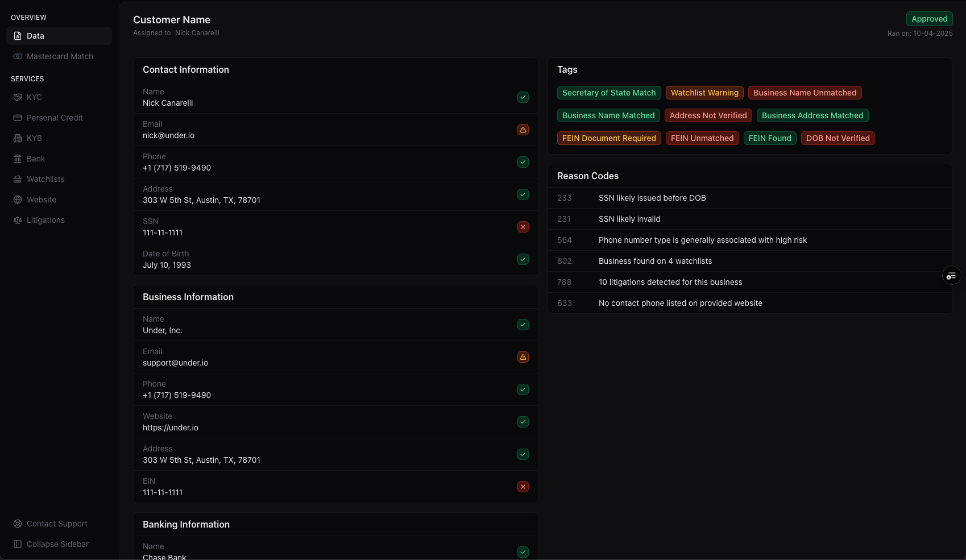Screen dimensions: 966x560
Task: Select the FEIN Found tag
Action: pyautogui.click(x=769, y=138)
